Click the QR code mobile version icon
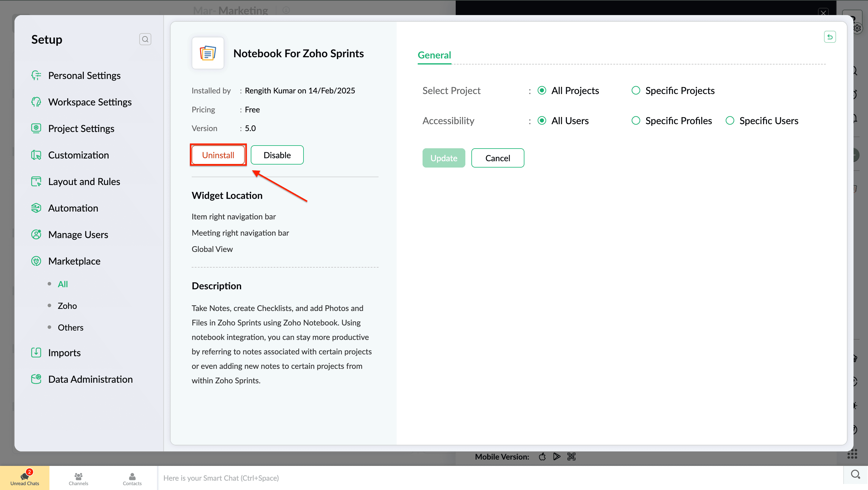Screen dimensions: 868x490 (x=571, y=456)
